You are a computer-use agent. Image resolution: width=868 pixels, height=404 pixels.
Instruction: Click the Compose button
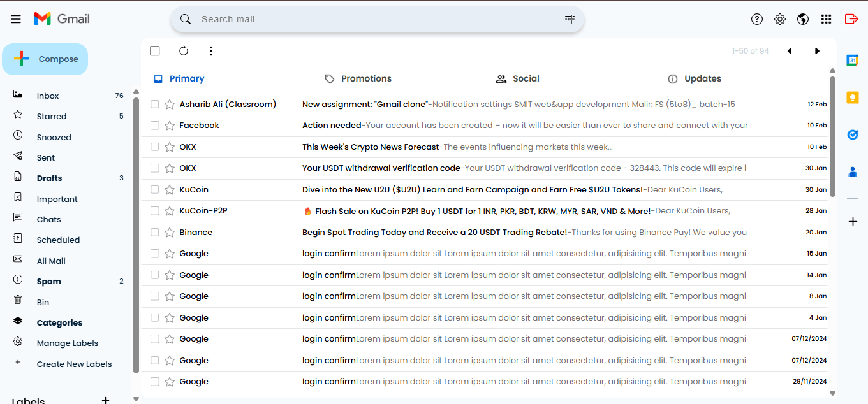click(x=45, y=59)
